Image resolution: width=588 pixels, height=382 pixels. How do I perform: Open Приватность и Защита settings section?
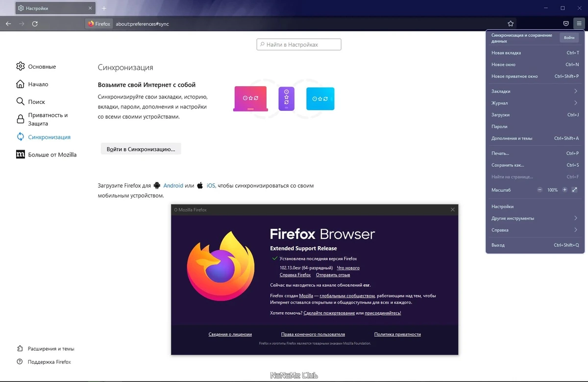point(42,119)
